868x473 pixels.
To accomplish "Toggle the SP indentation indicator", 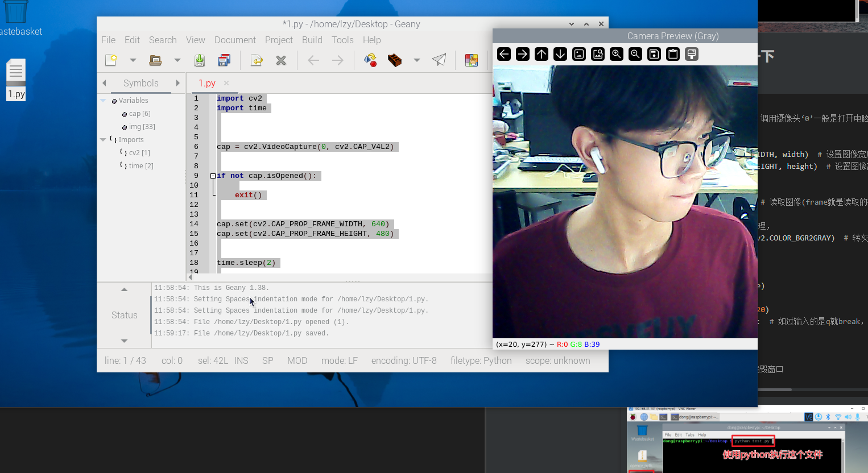I will pos(267,360).
